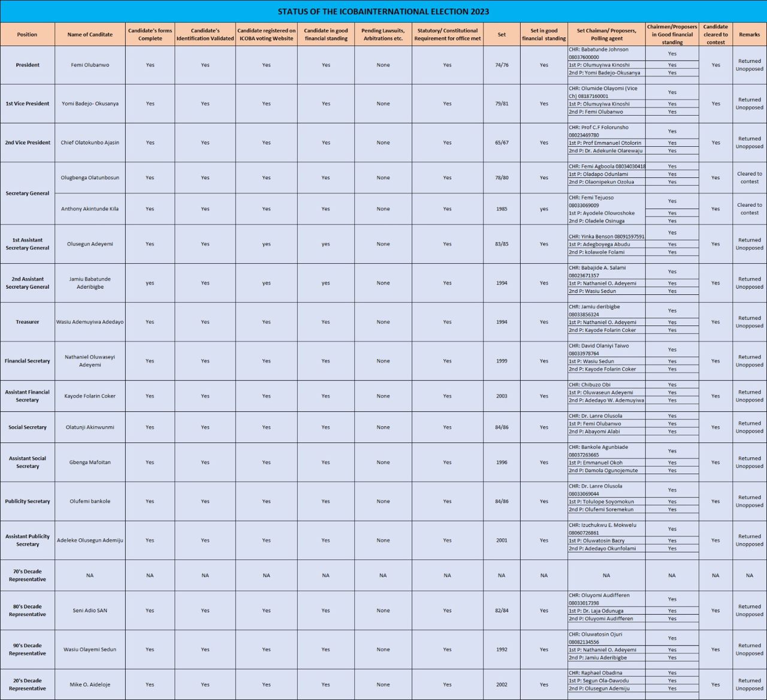
Task: Click the table title banner for ICOBA election 2023
Action: (383, 11)
